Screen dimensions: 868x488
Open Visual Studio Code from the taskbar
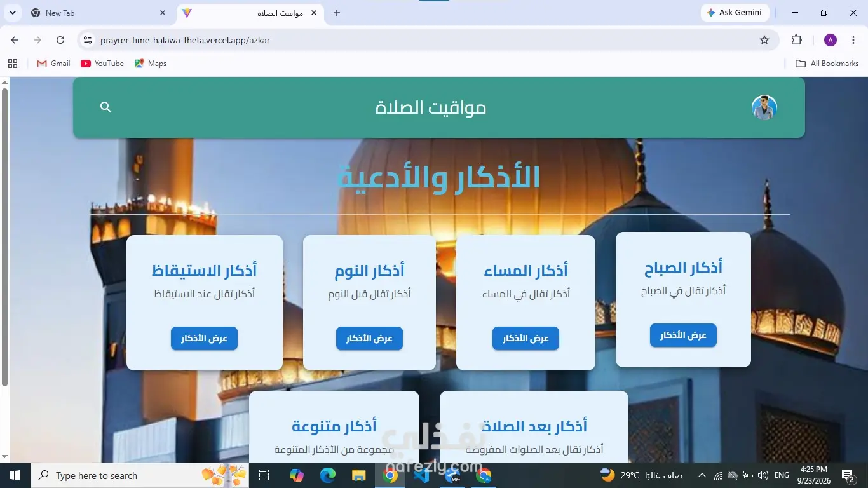421,475
